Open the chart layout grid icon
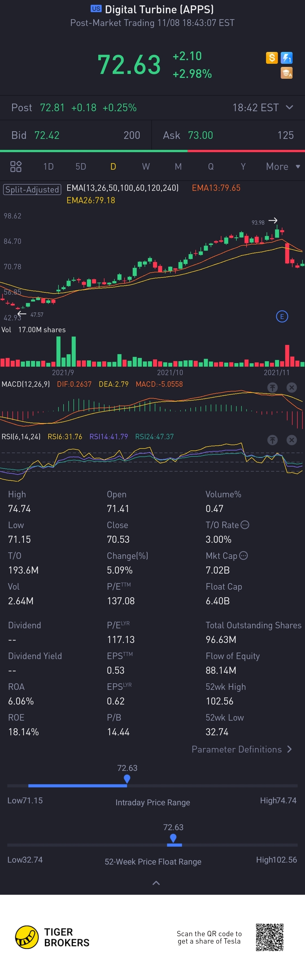Image resolution: width=305 pixels, height=980 pixels. [x=16, y=166]
